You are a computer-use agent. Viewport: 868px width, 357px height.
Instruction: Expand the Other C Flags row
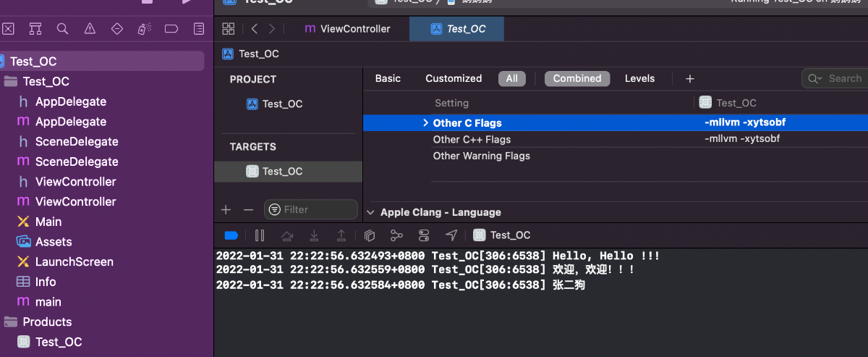(425, 123)
